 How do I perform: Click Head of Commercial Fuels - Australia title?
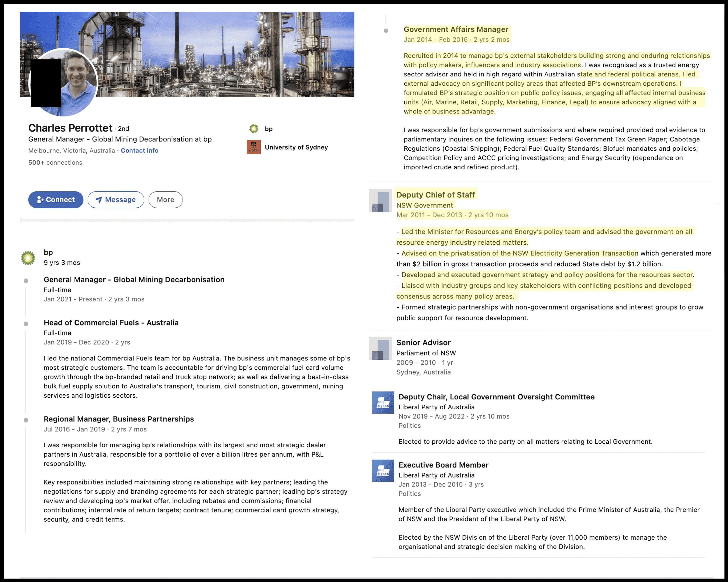point(111,322)
